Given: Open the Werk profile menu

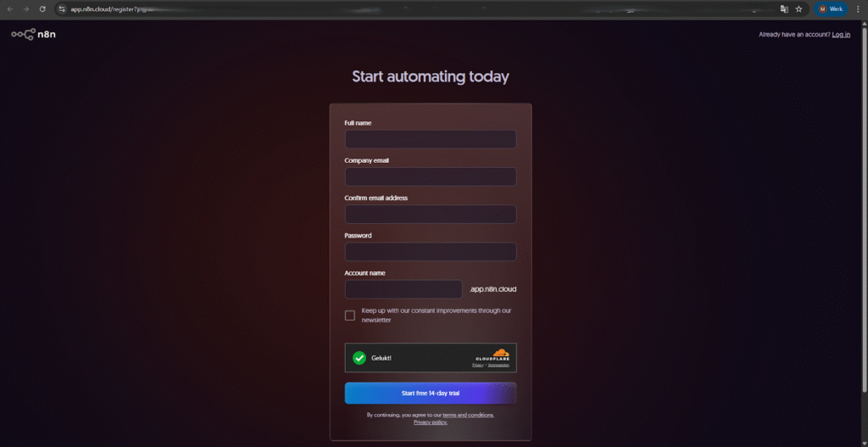Looking at the screenshot, I should point(830,8).
